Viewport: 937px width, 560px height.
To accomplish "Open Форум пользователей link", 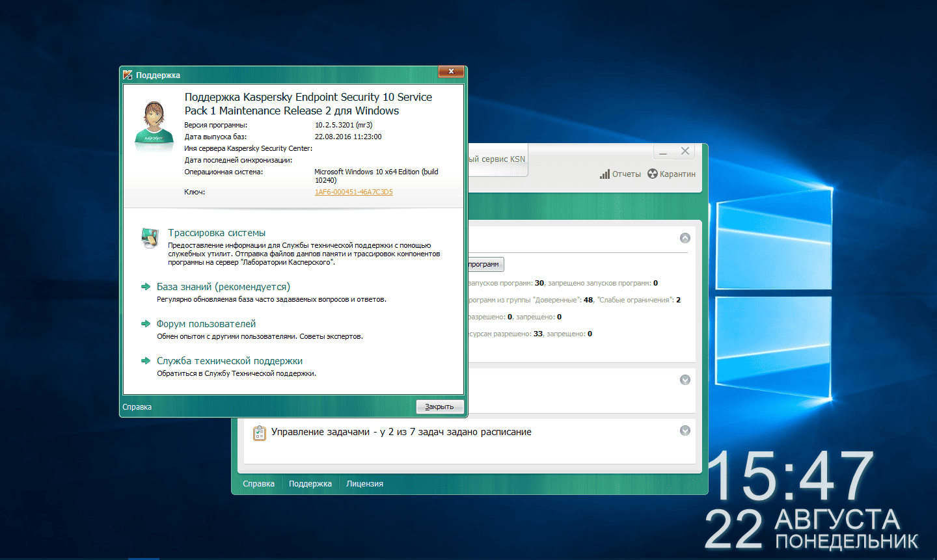I will point(206,324).
